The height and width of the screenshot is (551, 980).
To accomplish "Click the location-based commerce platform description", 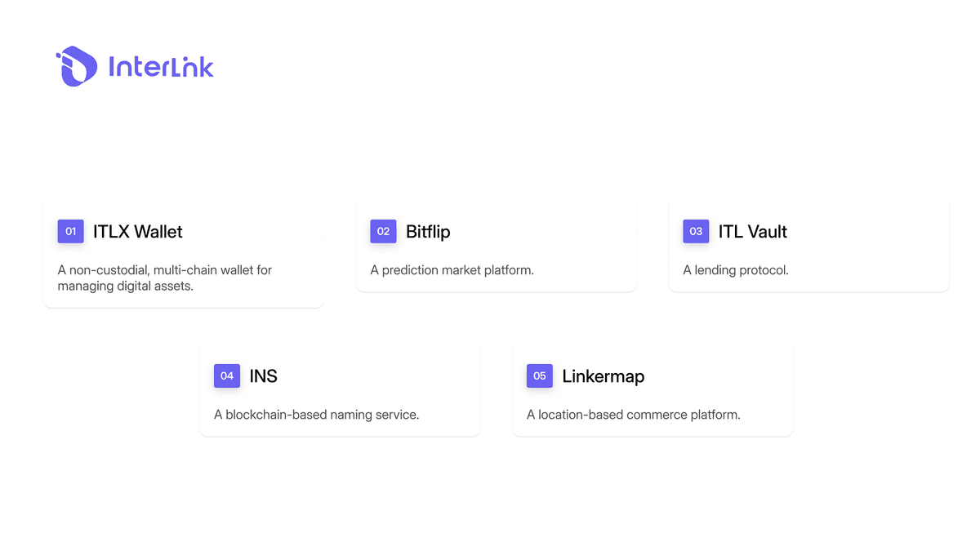I will point(634,415).
